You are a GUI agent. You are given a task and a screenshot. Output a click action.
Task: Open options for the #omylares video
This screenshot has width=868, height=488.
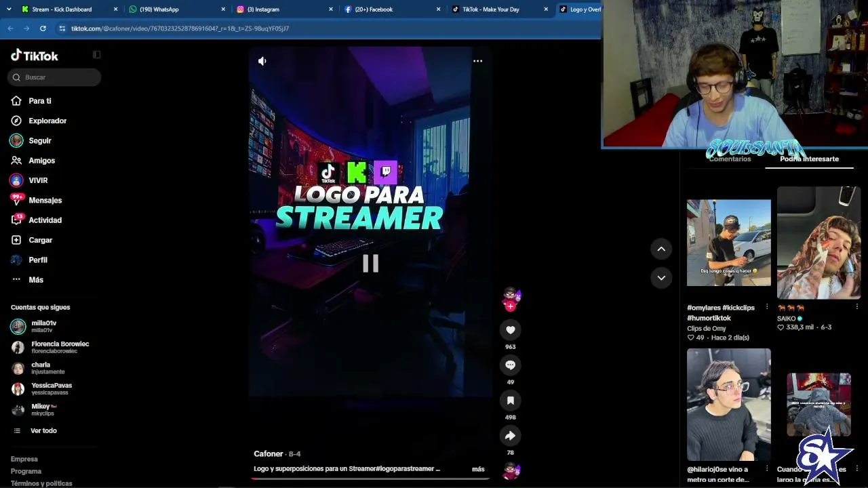(767, 307)
